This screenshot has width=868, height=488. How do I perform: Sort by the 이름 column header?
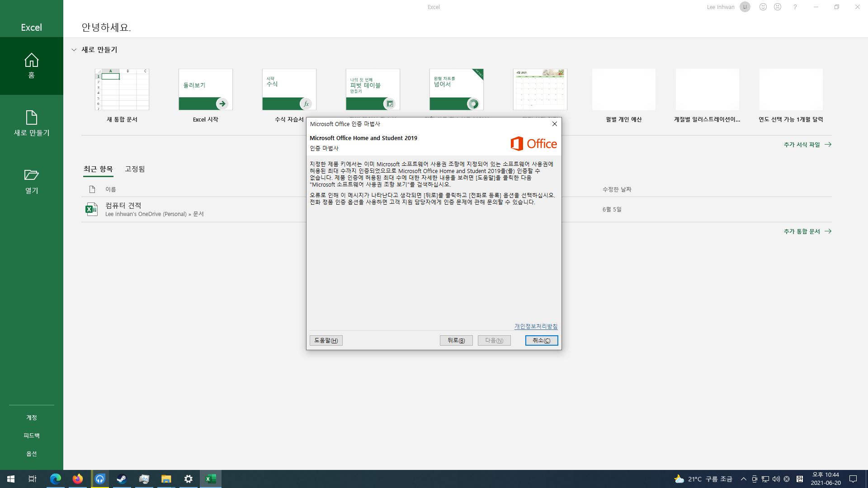click(111, 189)
